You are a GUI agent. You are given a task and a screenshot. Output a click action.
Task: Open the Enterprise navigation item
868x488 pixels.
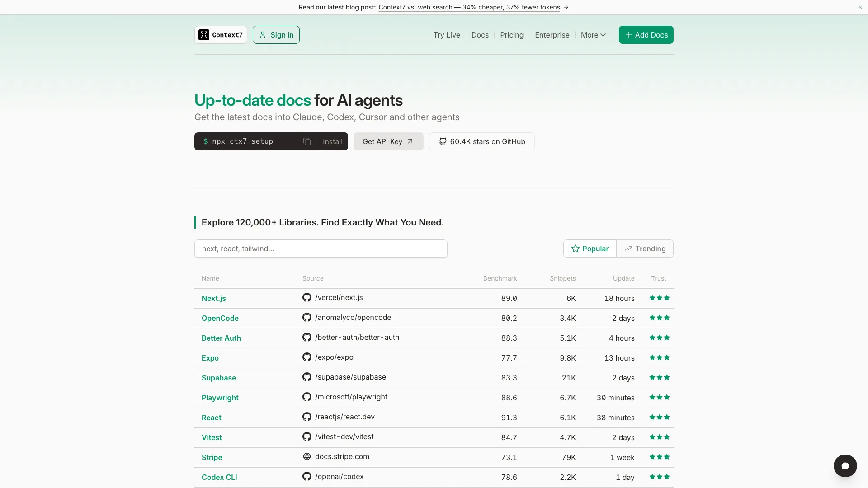pos(552,35)
